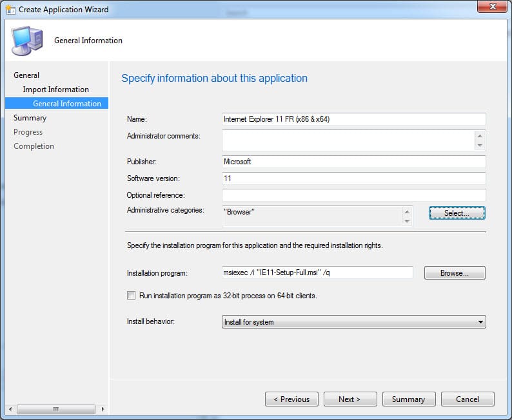Select Progress step in sidebar

[28, 132]
